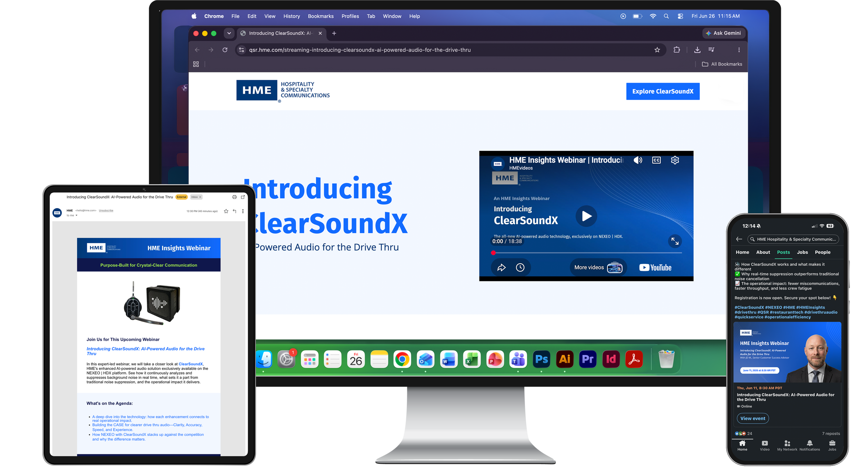Viewport: 868px width, 471px height.
Task: Click the Chrome icon in the Dock
Action: tap(402, 359)
